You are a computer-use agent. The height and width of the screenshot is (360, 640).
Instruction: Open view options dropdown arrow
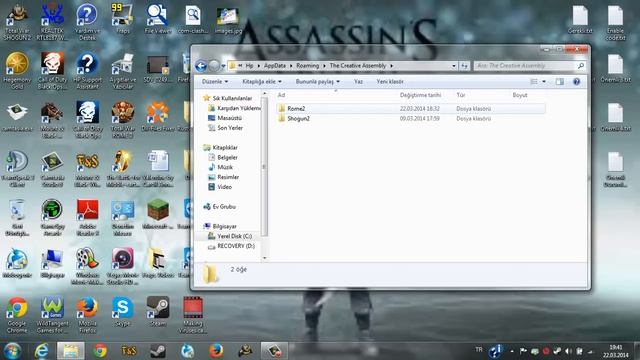click(544, 82)
